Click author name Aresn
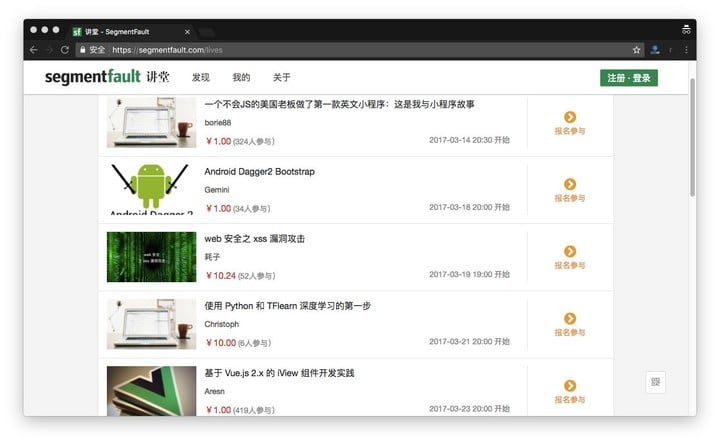The height and width of the screenshot is (444, 720). (214, 391)
